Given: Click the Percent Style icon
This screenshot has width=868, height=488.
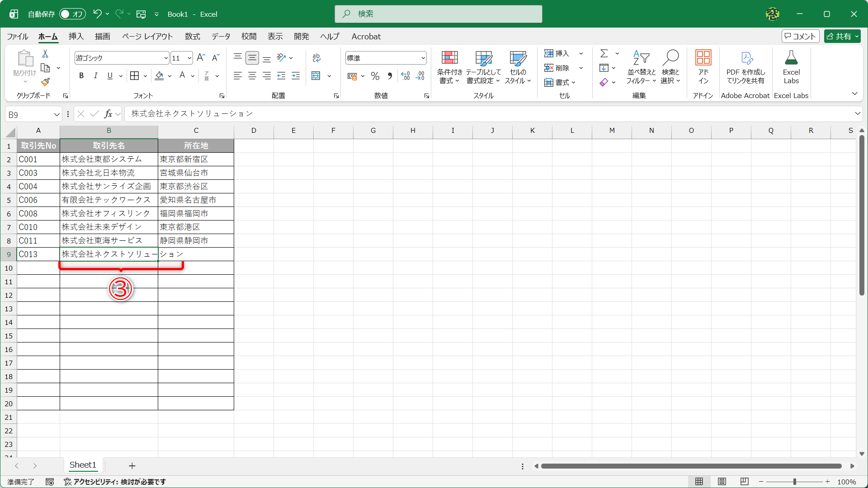Looking at the screenshot, I should (375, 76).
